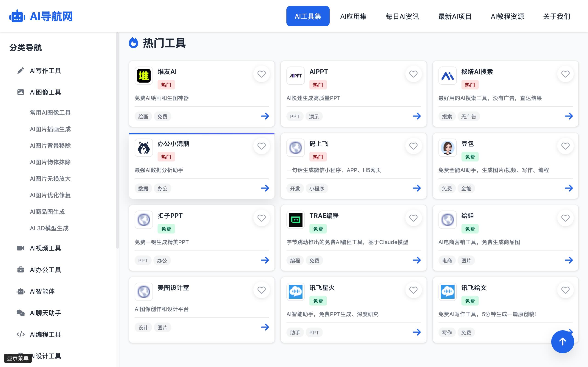Viewport: 588px width, 367px height.
Task: Click the 堆友AI logo thumbnail
Action: [144, 76]
